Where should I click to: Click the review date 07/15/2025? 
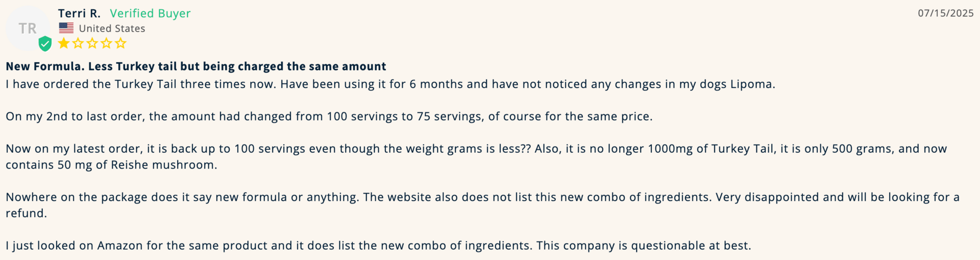pos(946,13)
